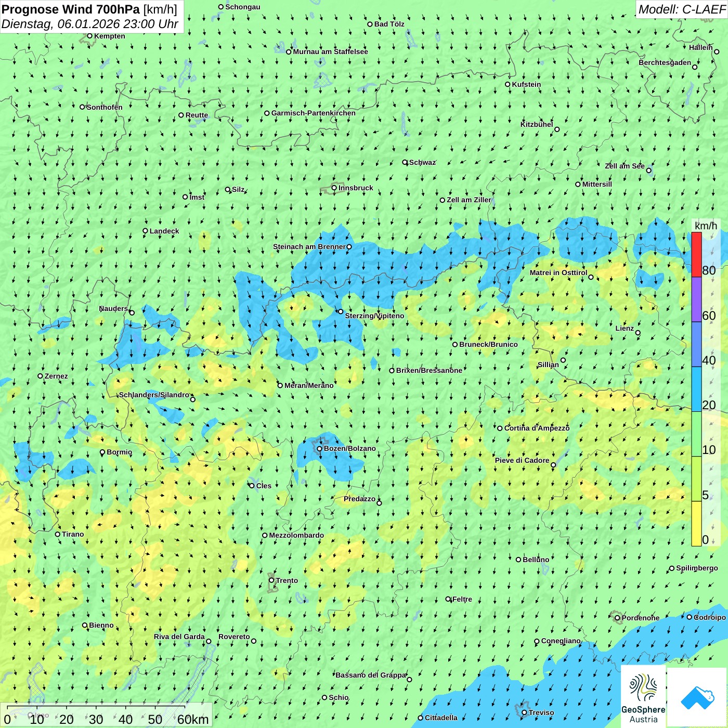Viewport: 728px width, 728px height.
Task: Click the Kufstein city marker
Action: coord(508,84)
